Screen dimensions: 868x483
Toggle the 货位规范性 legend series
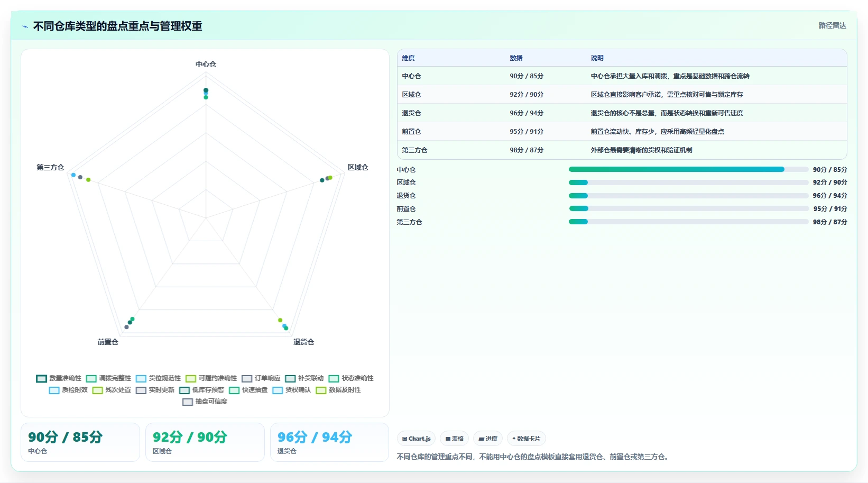click(158, 378)
